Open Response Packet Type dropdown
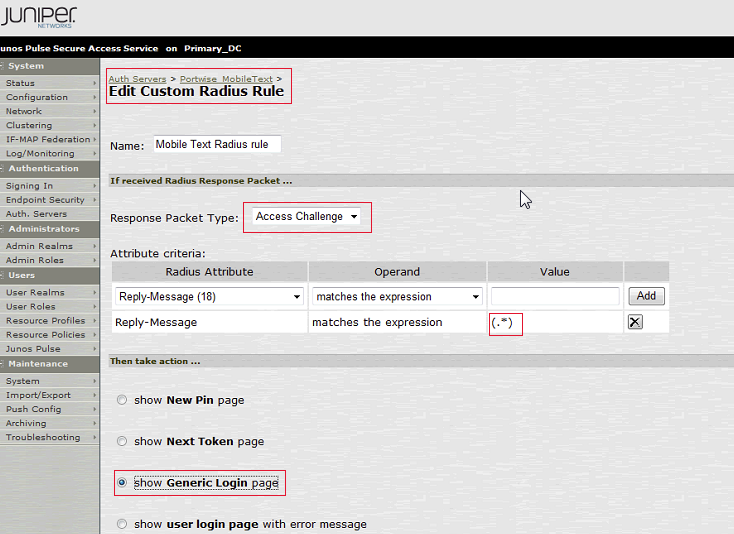 coord(306,217)
